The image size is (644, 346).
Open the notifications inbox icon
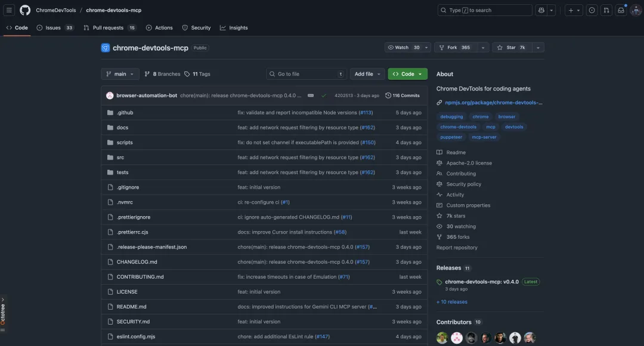(x=621, y=10)
